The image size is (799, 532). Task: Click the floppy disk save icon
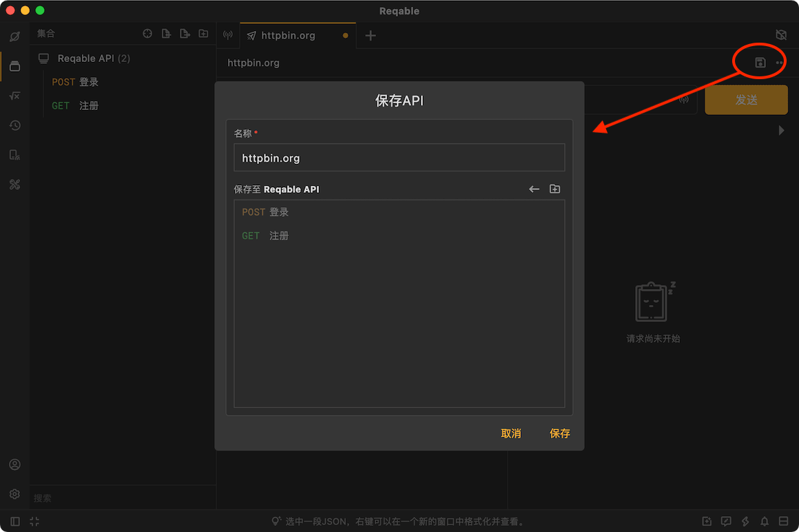coord(760,63)
